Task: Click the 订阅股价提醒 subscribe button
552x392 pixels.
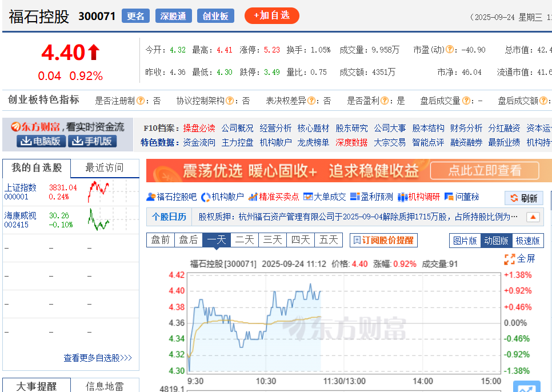Action: 384,241
